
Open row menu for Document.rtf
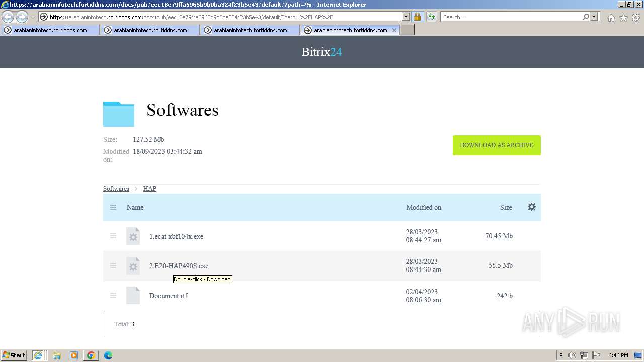pyautogui.click(x=113, y=295)
